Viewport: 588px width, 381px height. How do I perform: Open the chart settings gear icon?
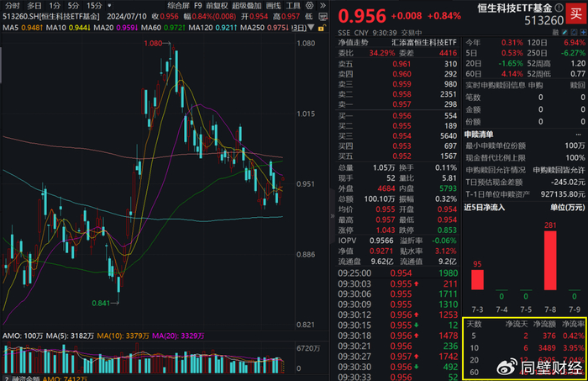point(309,6)
